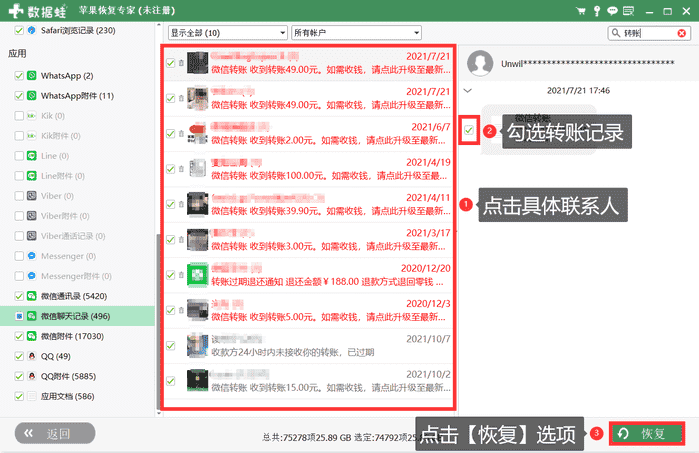Open 转账过期退还通知 ¥188.00 conversation

pyautogui.click(x=308, y=275)
